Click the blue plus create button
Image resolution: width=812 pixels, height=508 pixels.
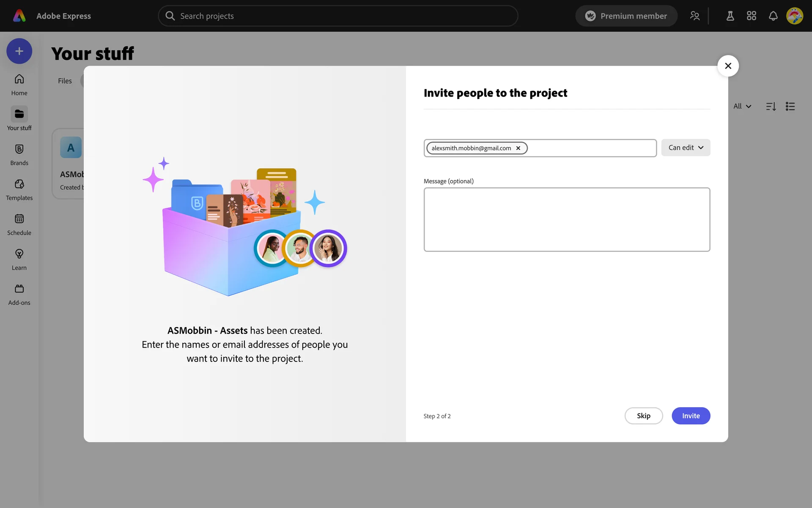(19, 51)
